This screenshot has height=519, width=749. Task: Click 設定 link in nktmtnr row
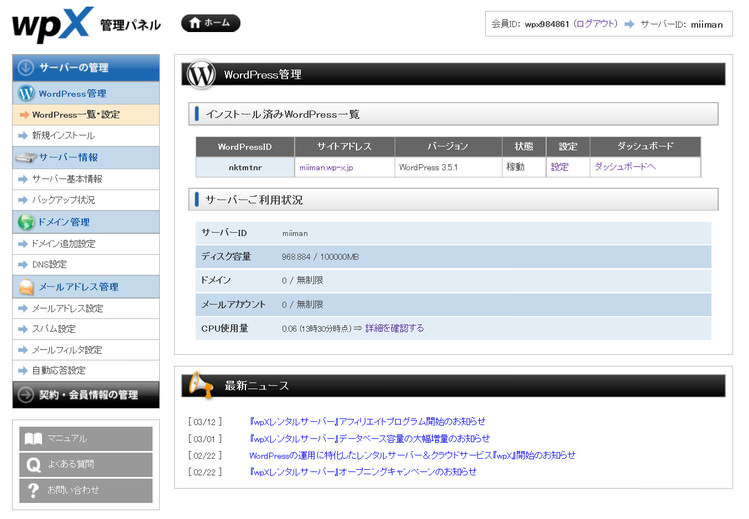coord(559,167)
